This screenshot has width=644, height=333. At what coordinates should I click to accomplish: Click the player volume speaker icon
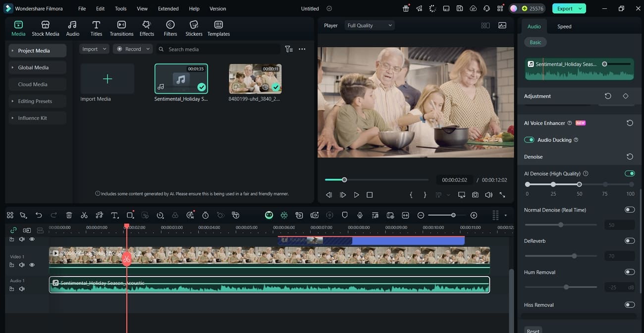[489, 195]
